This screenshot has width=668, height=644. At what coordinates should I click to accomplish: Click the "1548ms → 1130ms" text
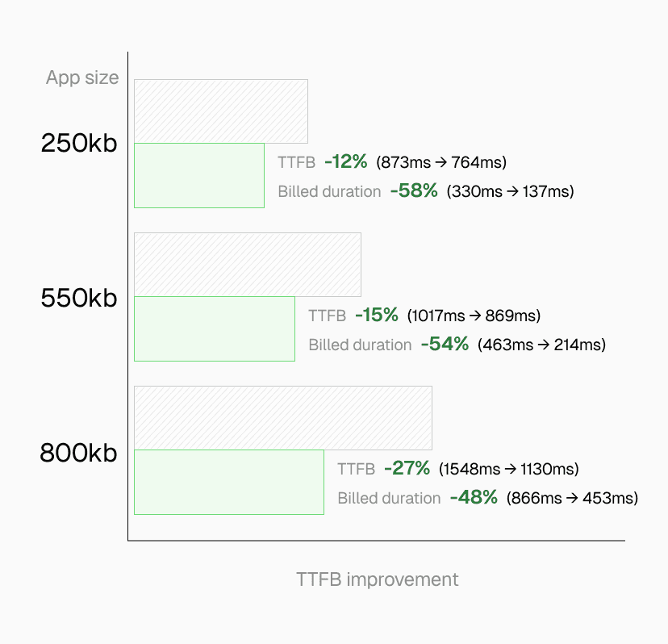(x=508, y=469)
